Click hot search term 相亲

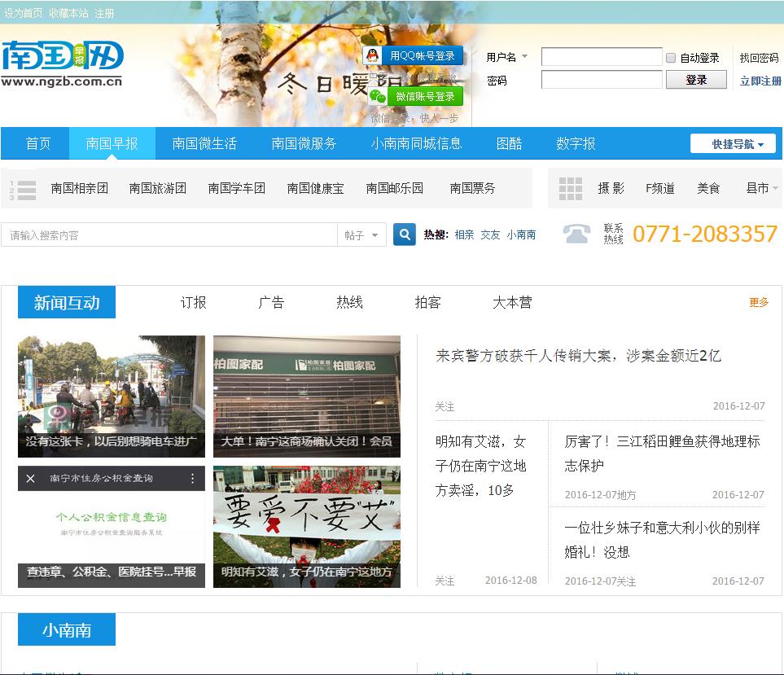pos(465,234)
